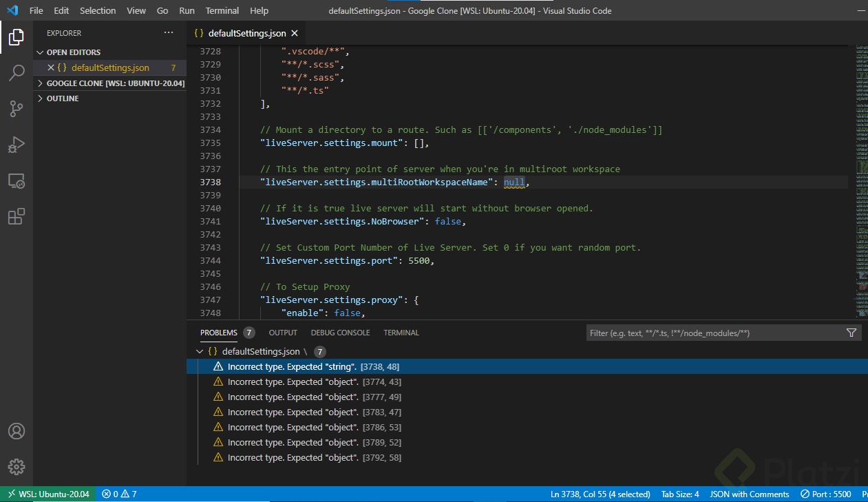The width and height of the screenshot is (868, 502).
Task: Click the problems count badge beside Problems tab
Action: click(248, 333)
